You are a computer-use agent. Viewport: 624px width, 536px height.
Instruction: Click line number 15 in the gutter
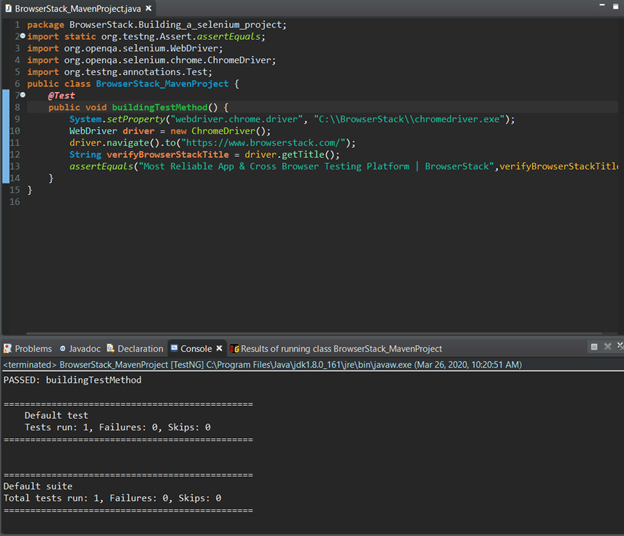coord(15,190)
